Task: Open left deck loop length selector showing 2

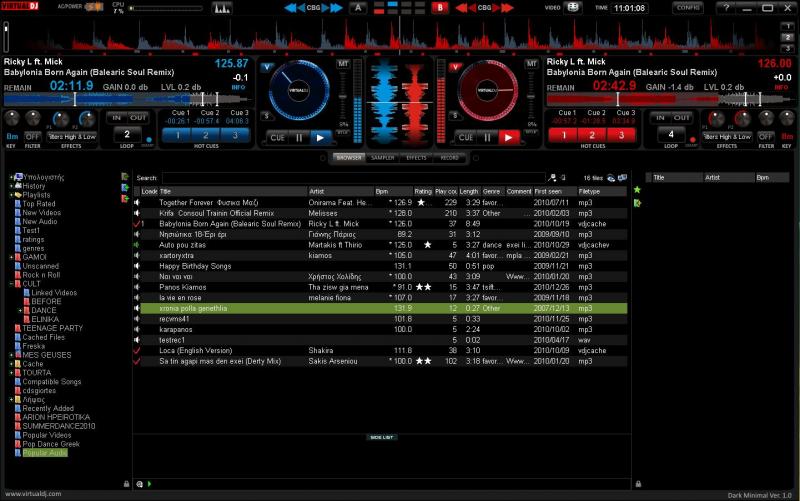Action: (x=127, y=135)
